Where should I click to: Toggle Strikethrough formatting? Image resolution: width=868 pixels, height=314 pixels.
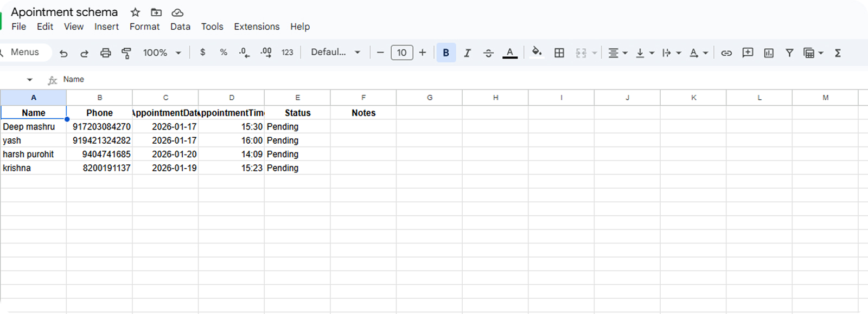tap(488, 53)
